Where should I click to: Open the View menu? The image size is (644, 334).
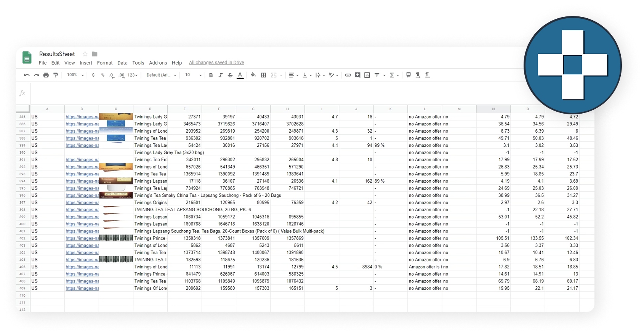click(x=69, y=63)
